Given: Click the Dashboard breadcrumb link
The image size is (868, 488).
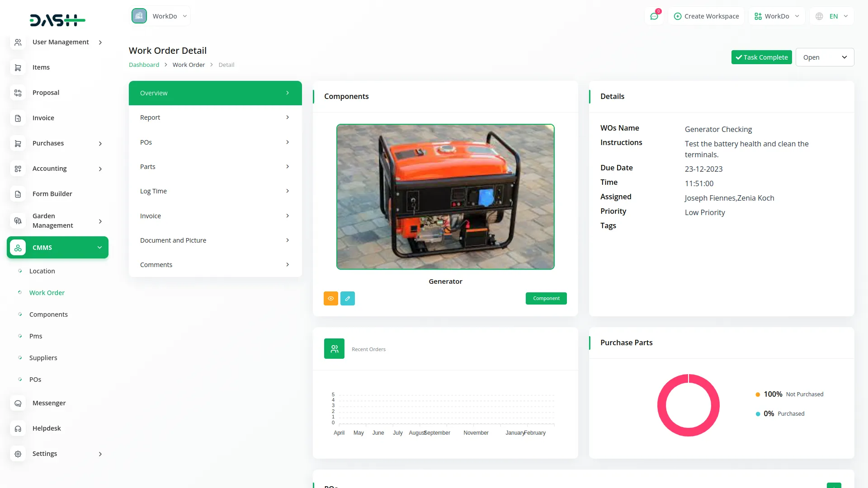Looking at the screenshot, I should tap(144, 65).
